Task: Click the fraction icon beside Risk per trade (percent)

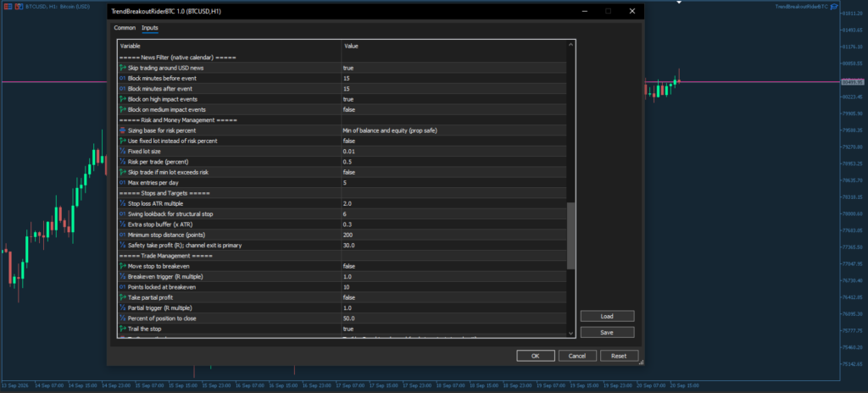Action: point(123,162)
